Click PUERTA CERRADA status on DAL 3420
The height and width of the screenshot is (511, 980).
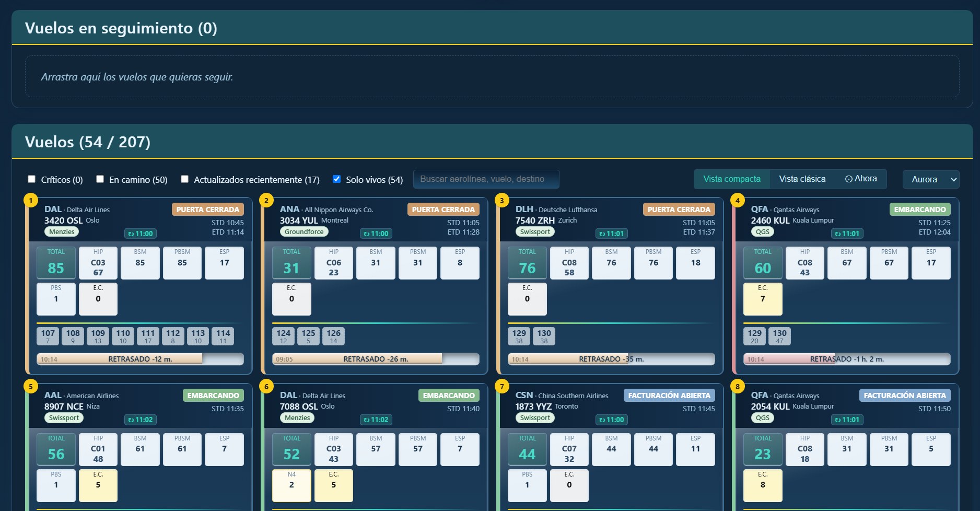pyautogui.click(x=208, y=210)
